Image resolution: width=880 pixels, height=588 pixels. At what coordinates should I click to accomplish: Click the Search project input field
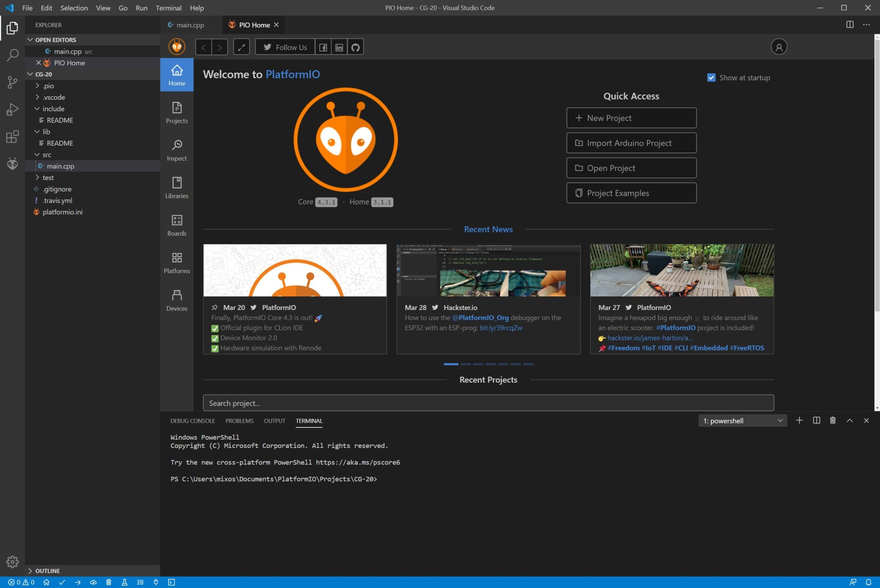(x=488, y=403)
